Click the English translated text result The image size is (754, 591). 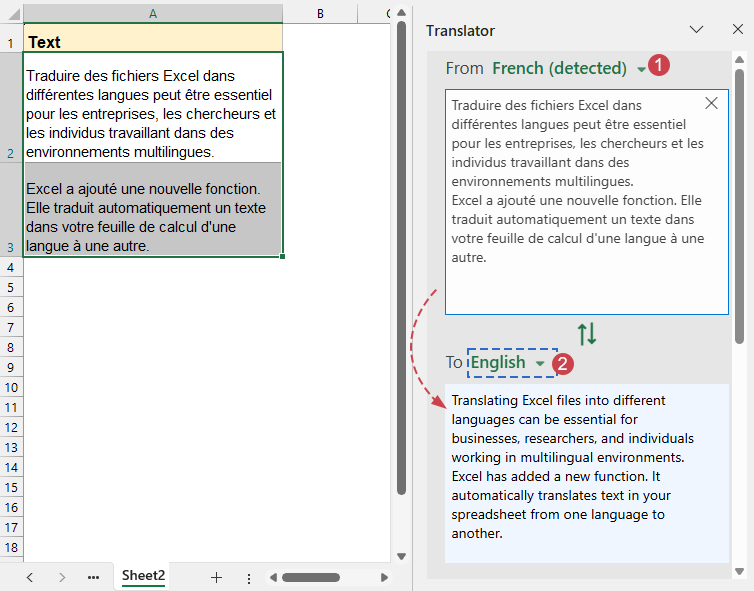point(586,466)
